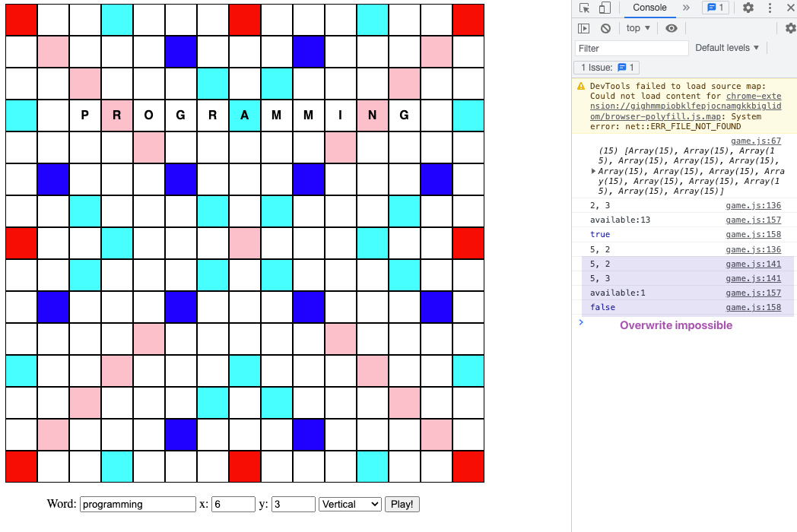Expand the logged Array(15) object

pos(593,171)
